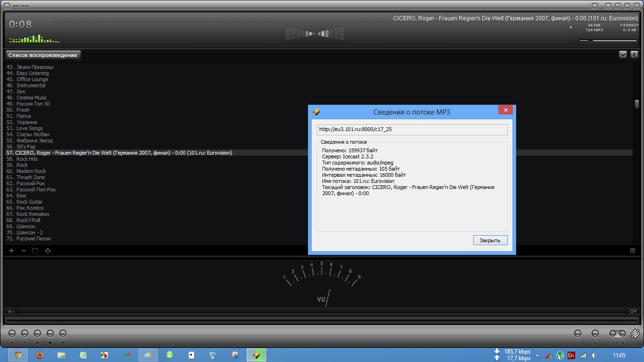Click the dashed-square selection icon in playlist

pos(35,251)
